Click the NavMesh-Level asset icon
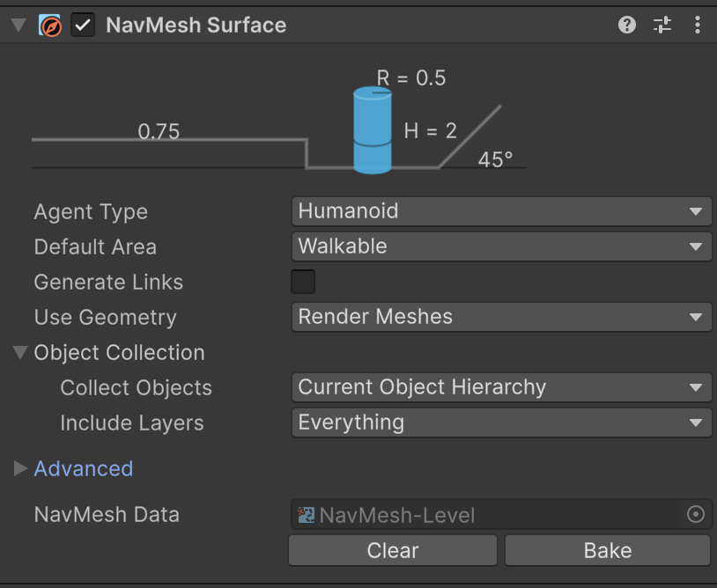This screenshot has height=588, width=717. coord(307,515)
